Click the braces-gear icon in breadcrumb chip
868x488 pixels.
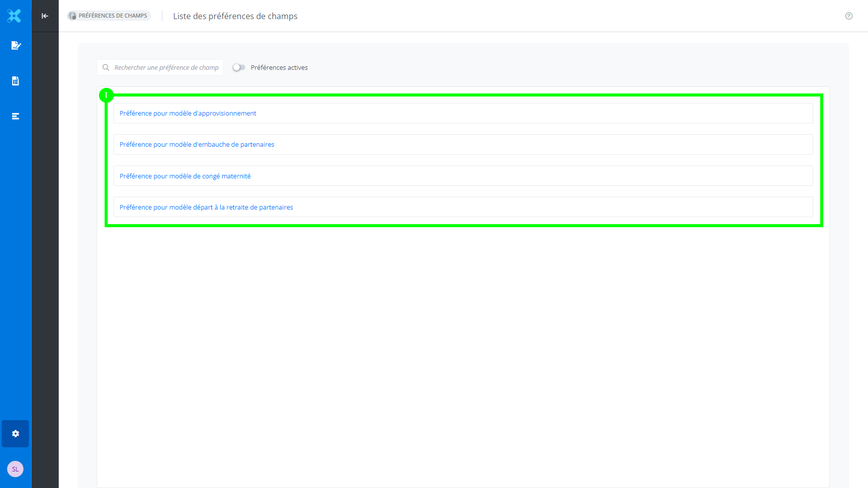tap(73, 16)
